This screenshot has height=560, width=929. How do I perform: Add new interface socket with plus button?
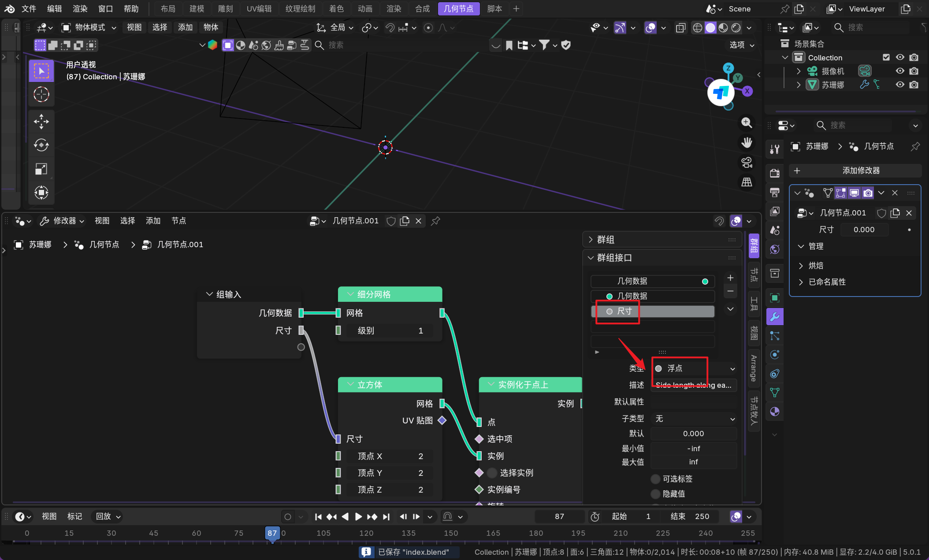tap(730, 278)
